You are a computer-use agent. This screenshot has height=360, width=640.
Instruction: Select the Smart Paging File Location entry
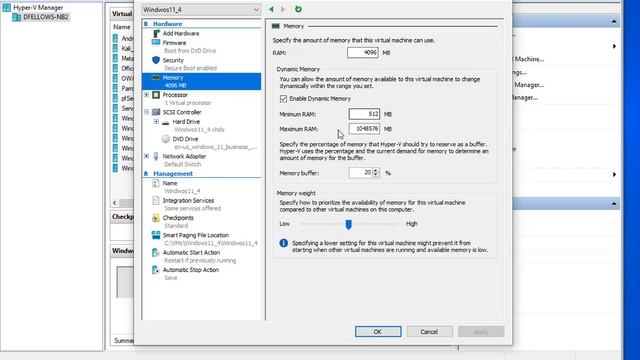coord(196,235)
